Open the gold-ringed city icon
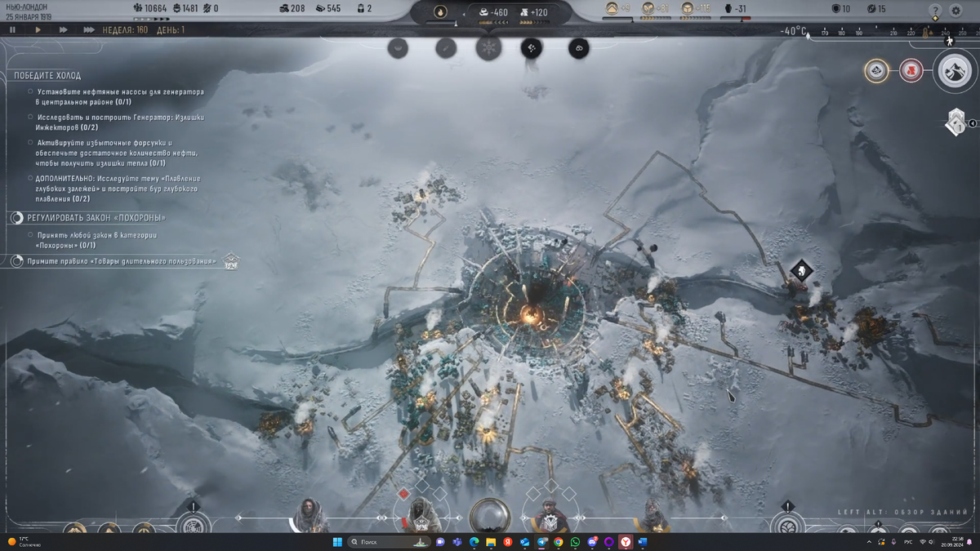This screenshot has height=551, width=980. click(876, 71)
